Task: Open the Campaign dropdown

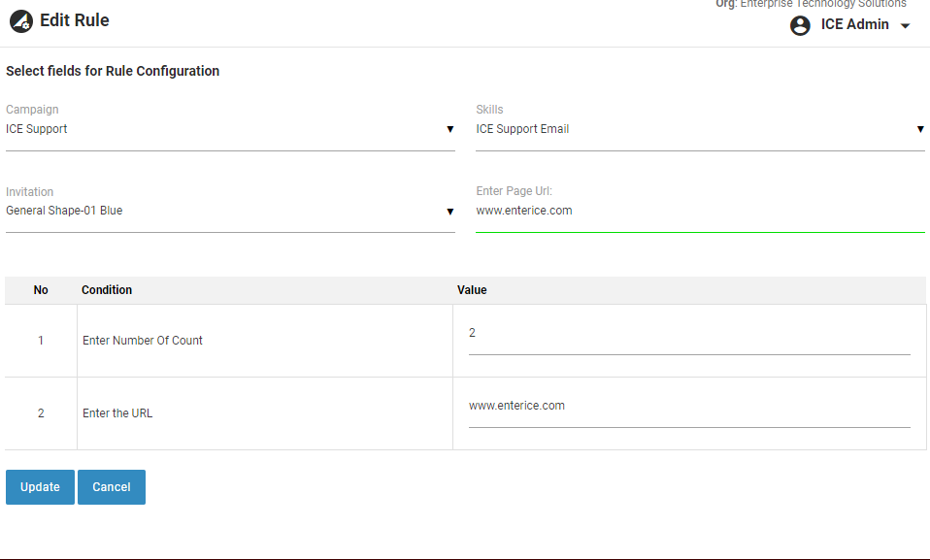Action: pyautogui.click(x=230, y=129)
